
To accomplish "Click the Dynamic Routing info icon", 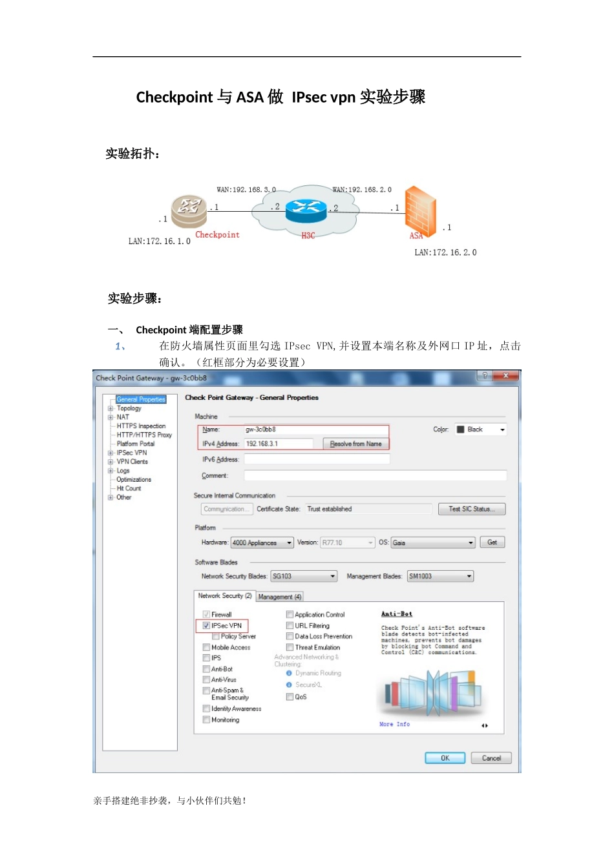I will tap(289, 673).
